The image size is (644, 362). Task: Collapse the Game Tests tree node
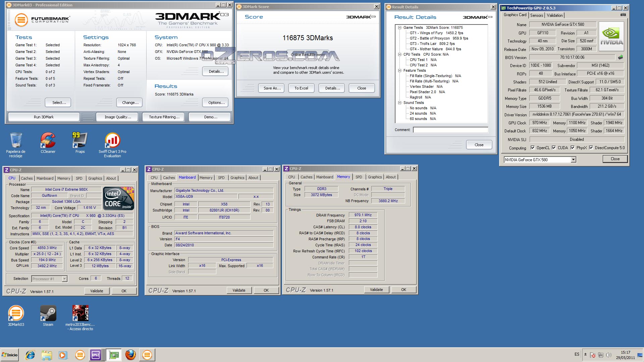(x=399, y=27)
